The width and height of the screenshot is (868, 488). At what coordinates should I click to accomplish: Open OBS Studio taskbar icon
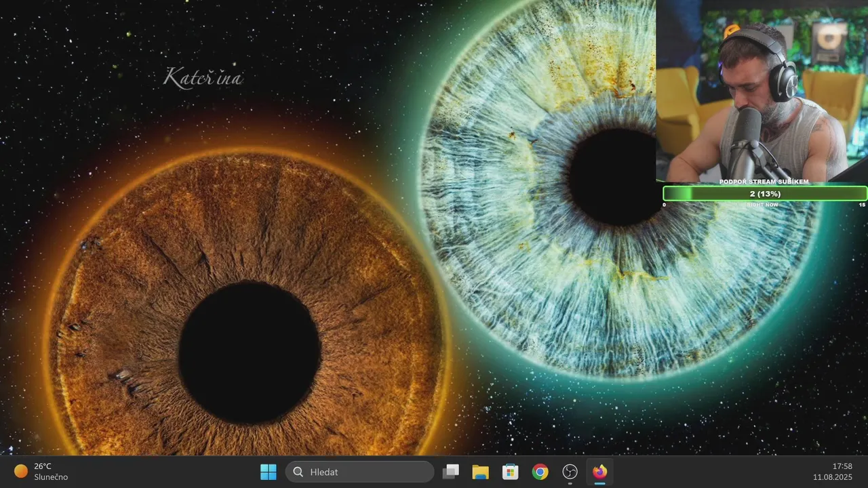click(x=570, y=472)
